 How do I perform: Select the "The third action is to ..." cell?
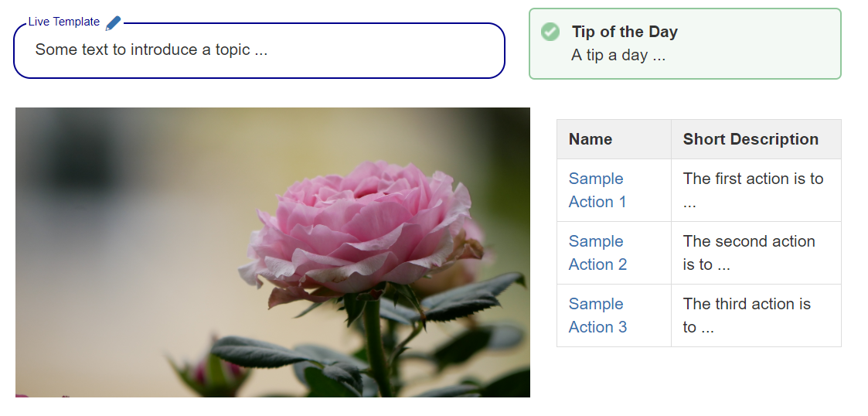point(747,315)
